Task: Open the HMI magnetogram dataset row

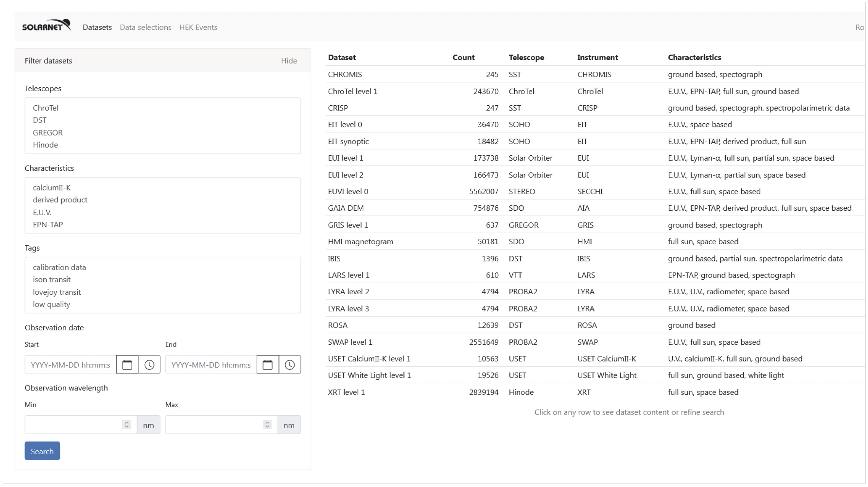Action: 360,242
